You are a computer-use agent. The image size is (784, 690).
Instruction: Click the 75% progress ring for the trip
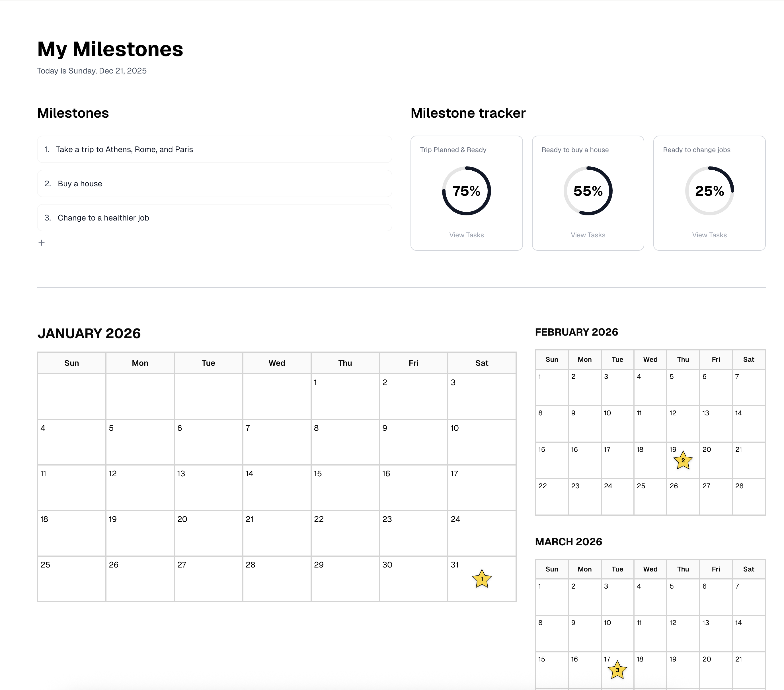pyautogui.click(x=466, y=191)
